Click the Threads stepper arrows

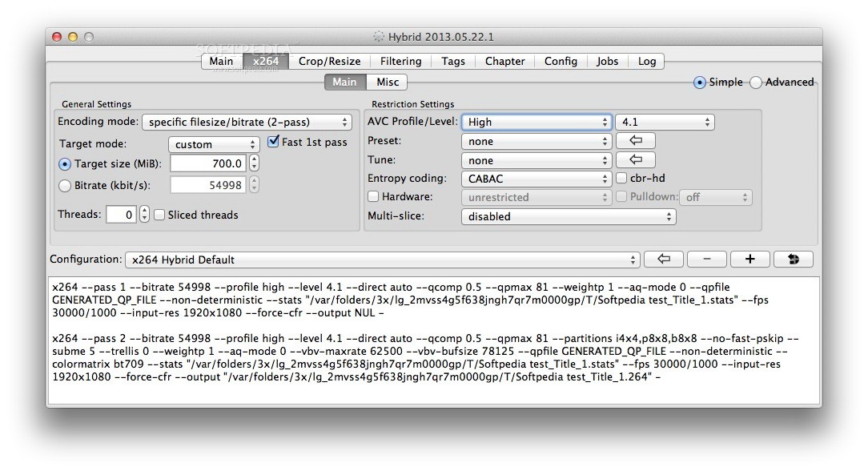144,214
